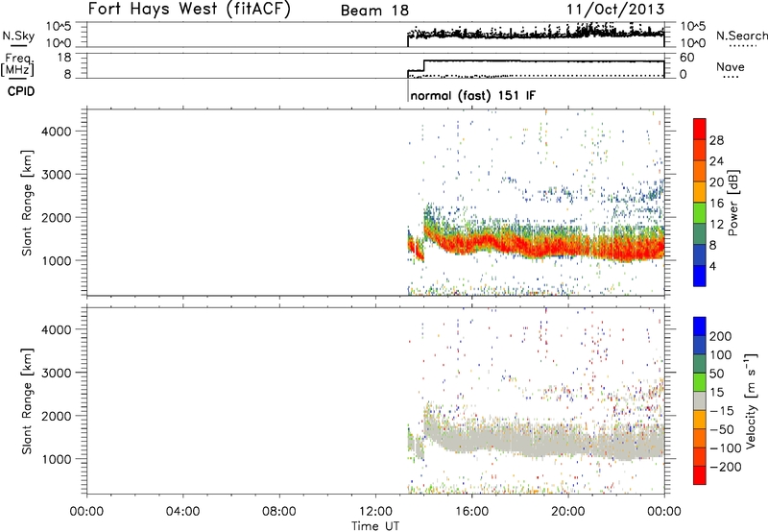Click the '4000' tick on the power panel

pyautogui.click(x=57, y=132)
